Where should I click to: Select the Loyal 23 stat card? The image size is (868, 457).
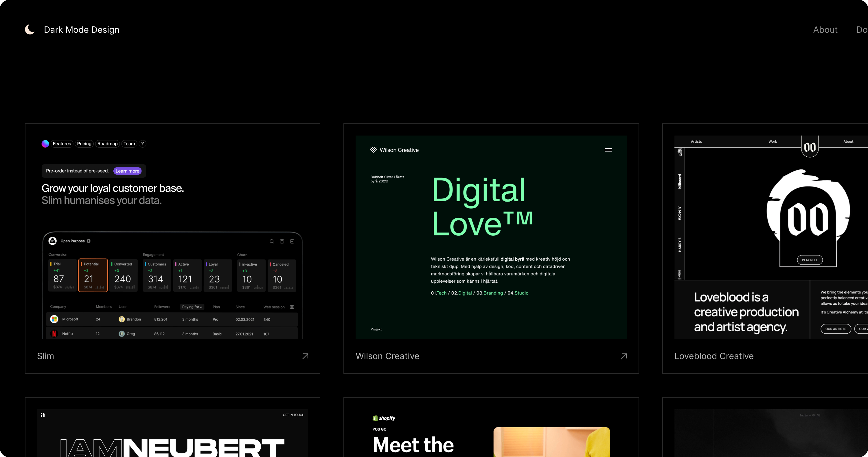[x=218, y=275]
